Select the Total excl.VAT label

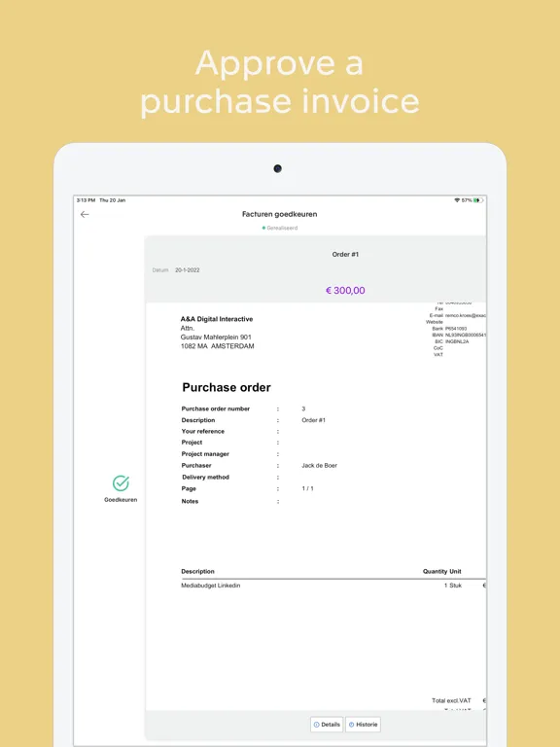pyautogui.click(x=451, y=700)
